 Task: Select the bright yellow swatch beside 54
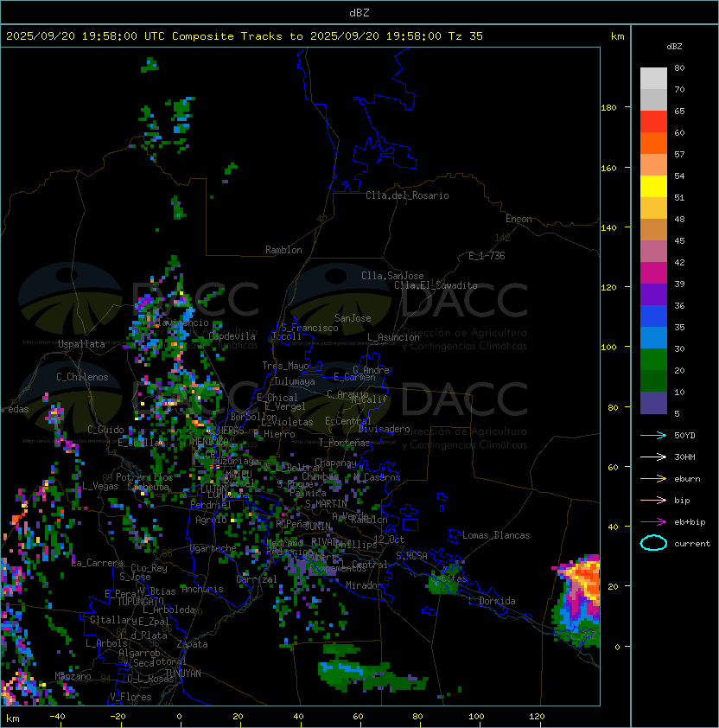point(653,186)
